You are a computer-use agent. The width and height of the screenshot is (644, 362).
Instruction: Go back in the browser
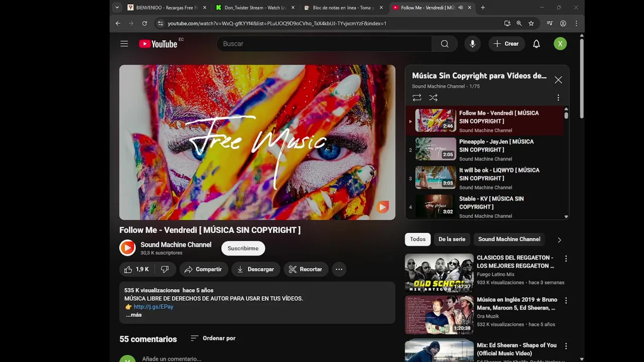point(118,23)
